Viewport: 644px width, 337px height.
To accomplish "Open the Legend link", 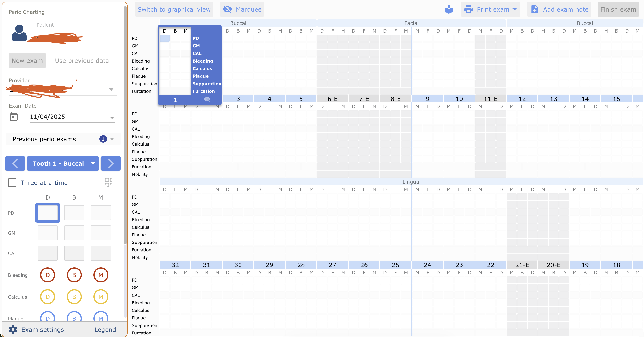I will pos(105,329).
